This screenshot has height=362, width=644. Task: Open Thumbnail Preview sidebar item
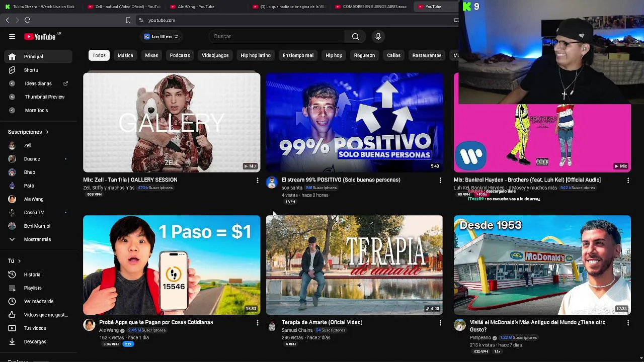(38, 97)
